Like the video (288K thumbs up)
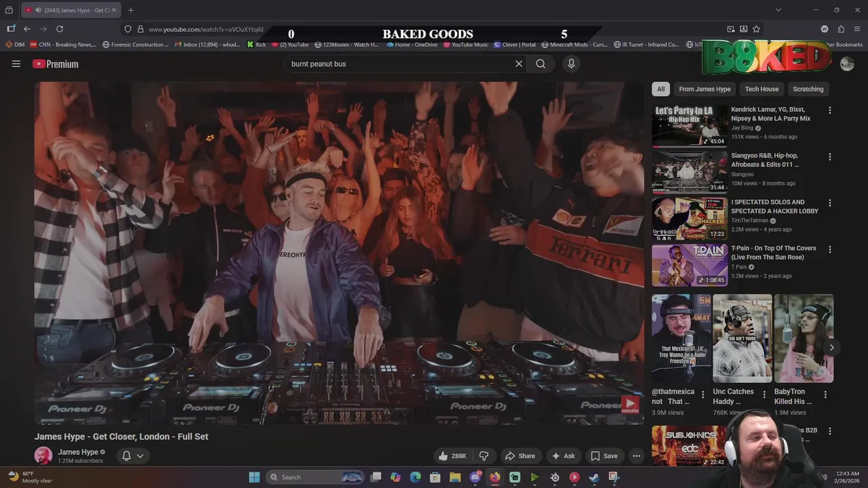 click(452, 456)
